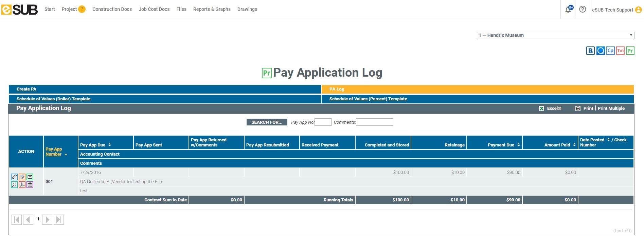This screenshot has width=644, height=239.
Task: Click the B shortcut icon
Action: pos(590,51)
